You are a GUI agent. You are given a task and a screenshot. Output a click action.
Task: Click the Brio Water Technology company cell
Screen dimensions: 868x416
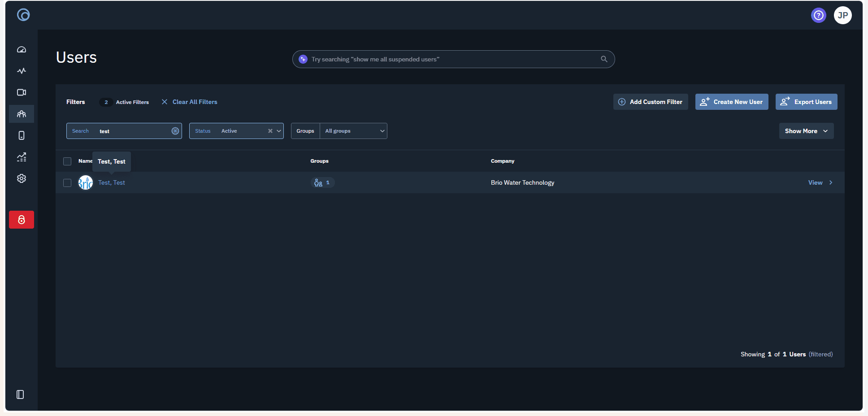(522, 182)
